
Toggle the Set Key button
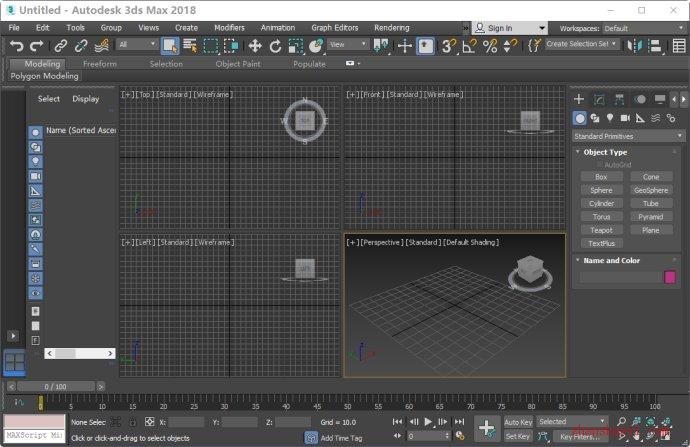[518, 436]
